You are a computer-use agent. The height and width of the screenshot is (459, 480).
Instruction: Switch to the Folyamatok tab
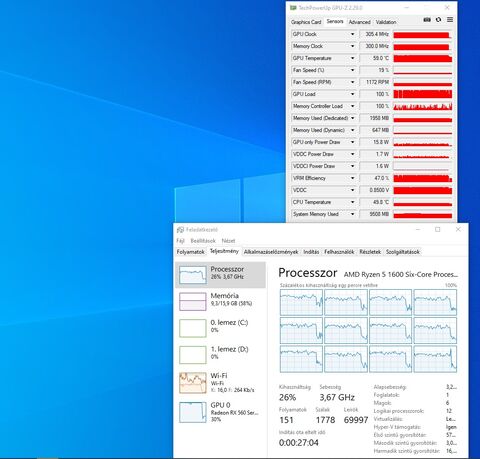click(190, 252)
